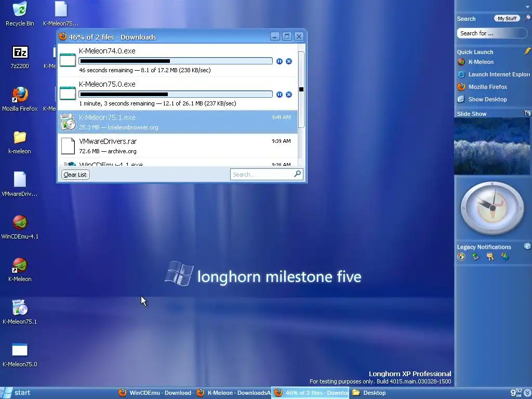Screen dimensions: 532x399
Task: Pause the K-Meleon75.0.exe download
Action: click(x=279, y=95)
